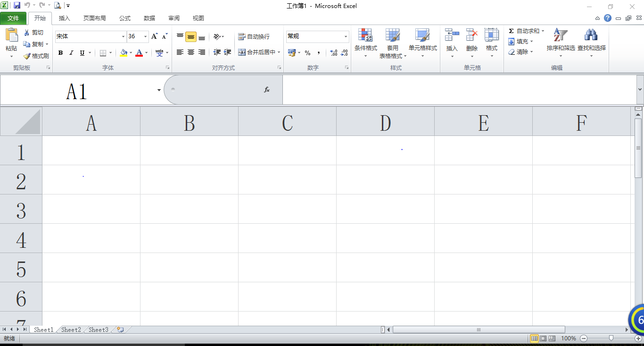Click the phonetic guide wén icon
The image size is (644, 346).
(x=159, y=53)
